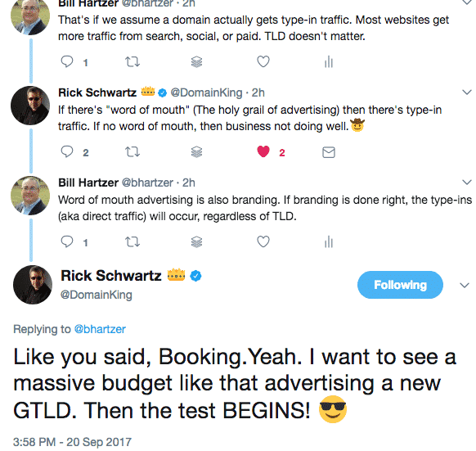
Task: View analytics for Bill's branding tweet
Action: coord(329,242)
